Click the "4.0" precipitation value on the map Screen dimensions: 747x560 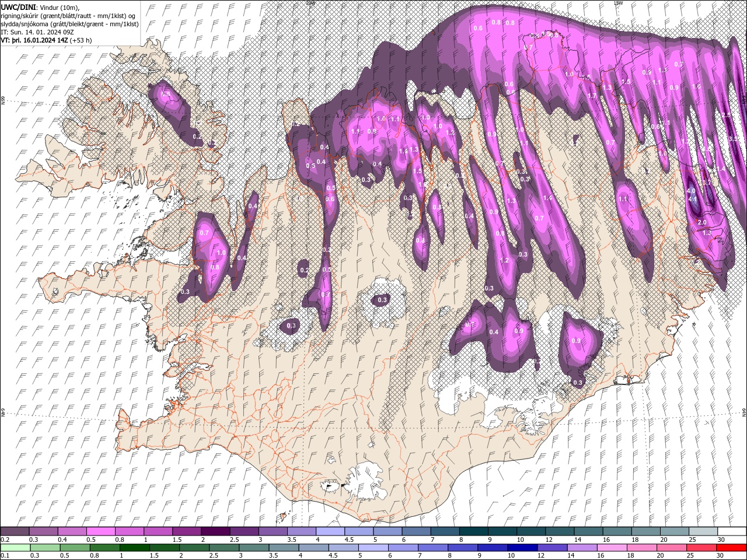[x=691, y=191]
